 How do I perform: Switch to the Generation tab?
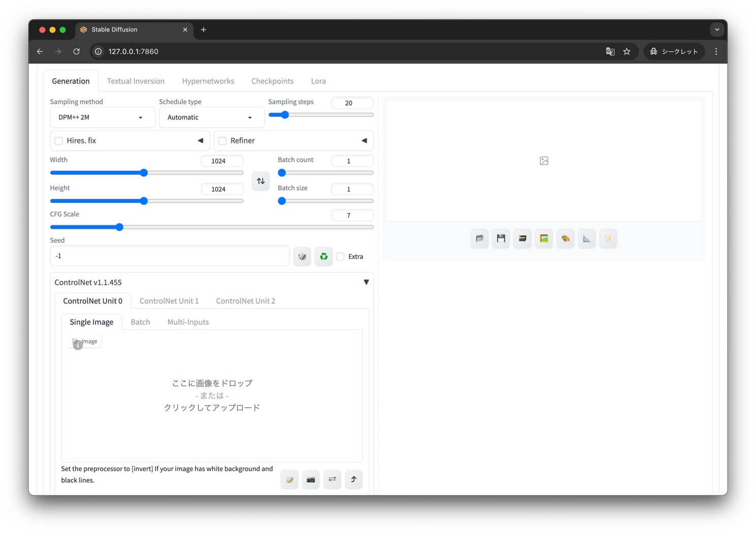tap(71, 81)
